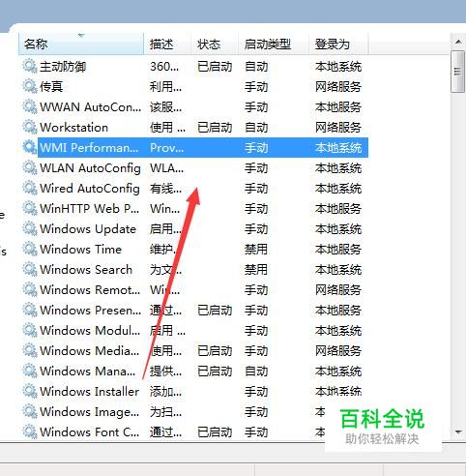Click 已启动 status of Windows Font Cache row
The image size is (466, 476).
tap(215, 432)
